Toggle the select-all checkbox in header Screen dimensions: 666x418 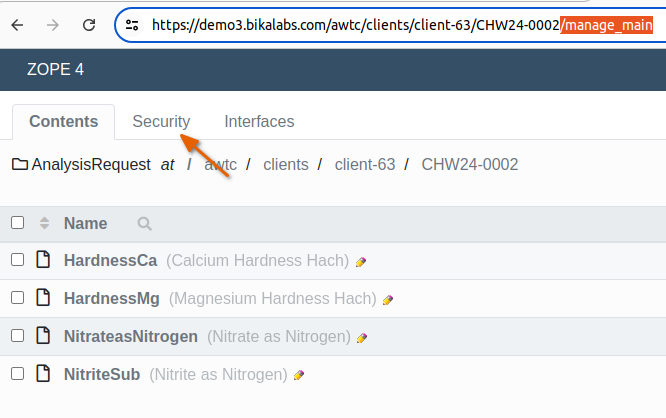click(17, 223)
